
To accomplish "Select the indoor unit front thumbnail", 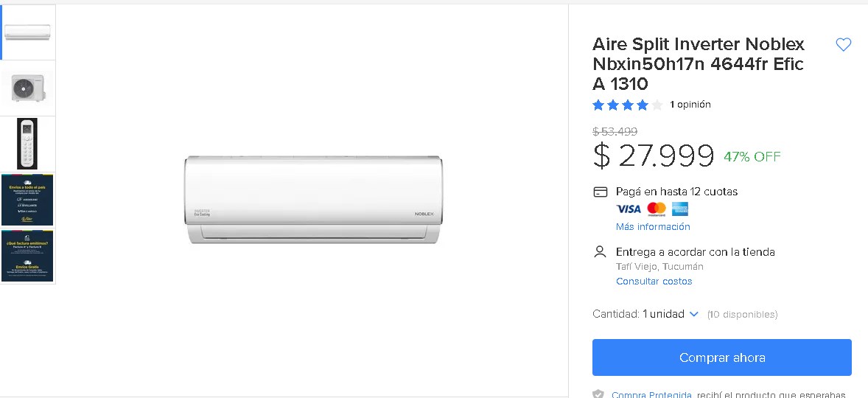I will (x=28, y=32).
